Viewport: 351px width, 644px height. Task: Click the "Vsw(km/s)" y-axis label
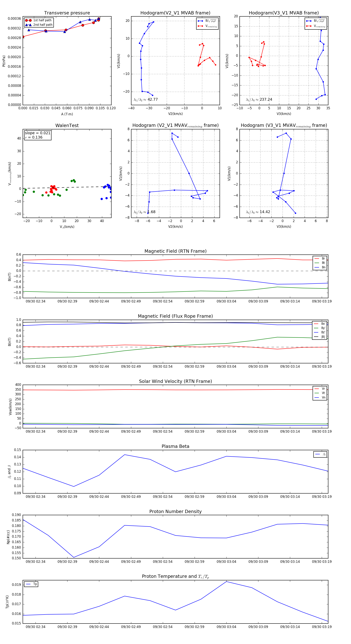pos(10,407)
